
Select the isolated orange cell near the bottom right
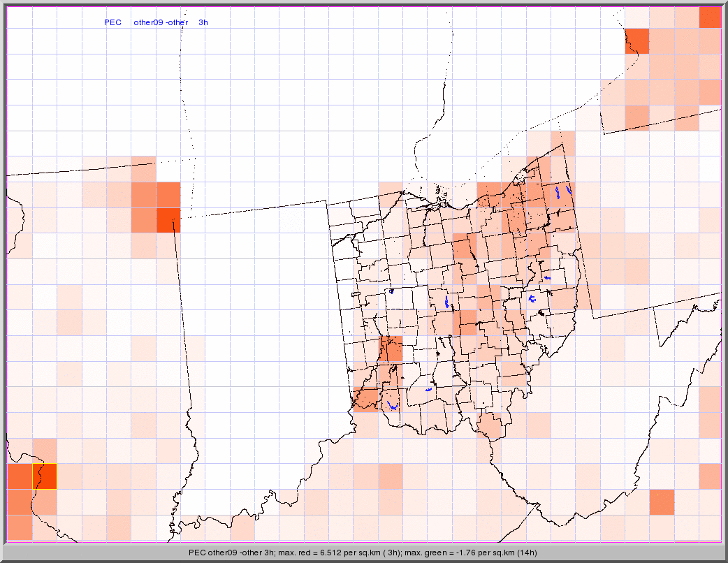click(662, 502)
